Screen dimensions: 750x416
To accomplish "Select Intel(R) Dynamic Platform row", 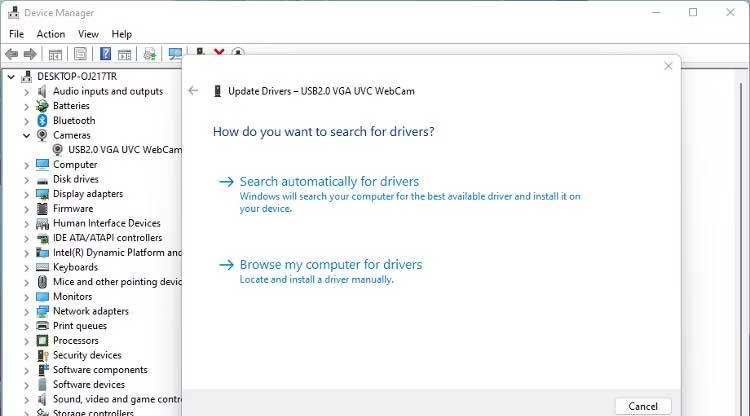I will pos(117,252).
